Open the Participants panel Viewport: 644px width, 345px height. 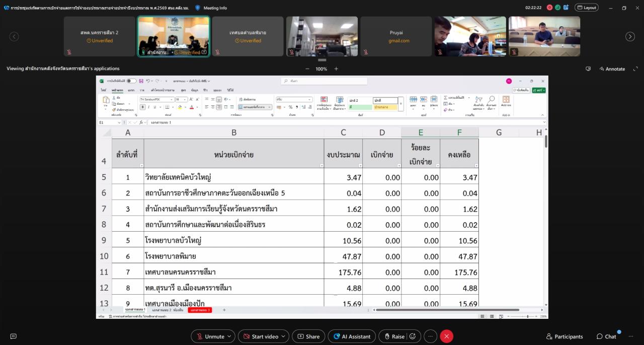pyautogui.click(x=565, y=336)
